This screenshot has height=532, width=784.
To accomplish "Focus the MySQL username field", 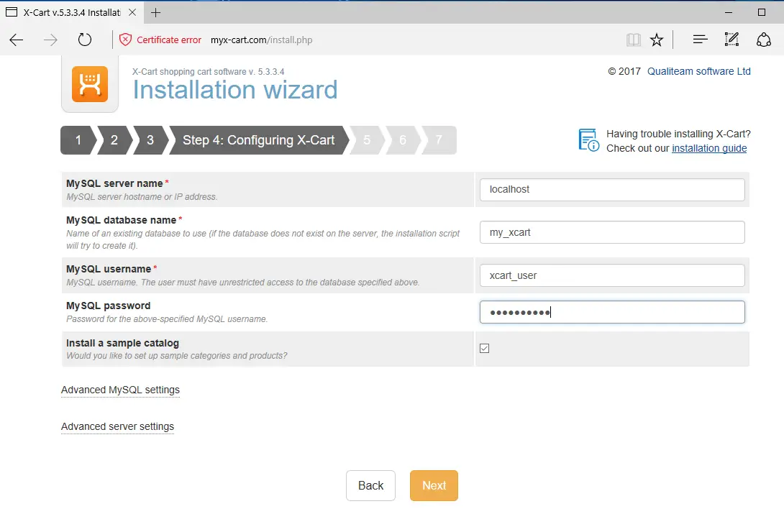I will [x=612, y=276].
